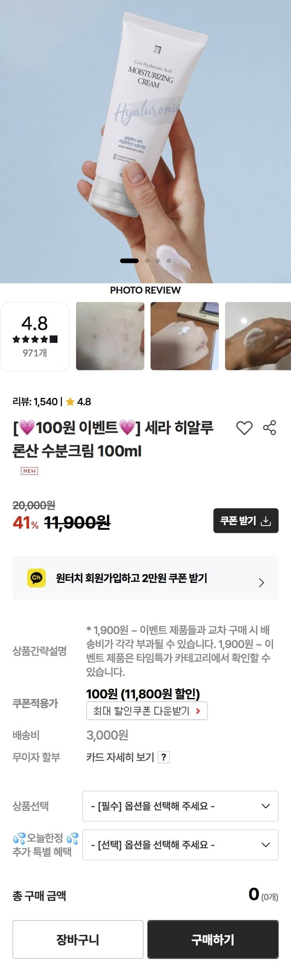Open the first photo review thumbnail
The width and height of the screenshot is (291, 980).
point(110,336)
